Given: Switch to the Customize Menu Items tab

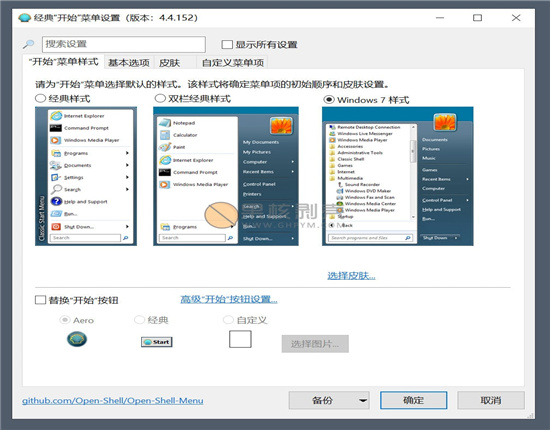Looking at the screenshot, I should (x=232, y=62).
